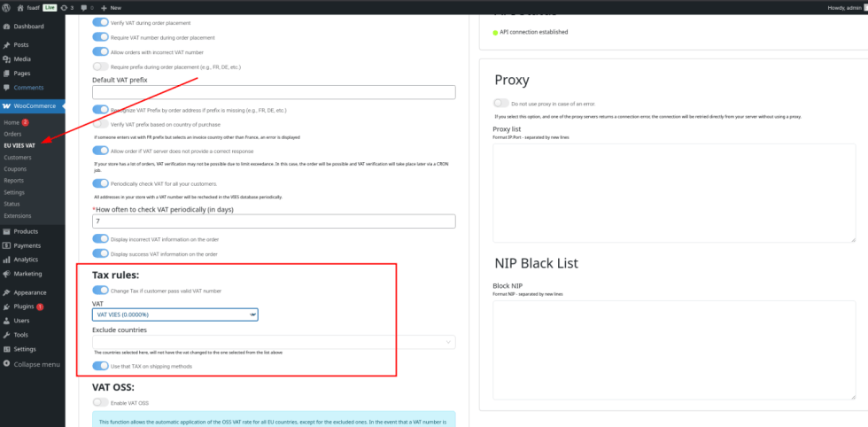The height and width of the screenshot is (427, 868).
Task: Click the Block NIP text area
Action: tap(674, 350)
